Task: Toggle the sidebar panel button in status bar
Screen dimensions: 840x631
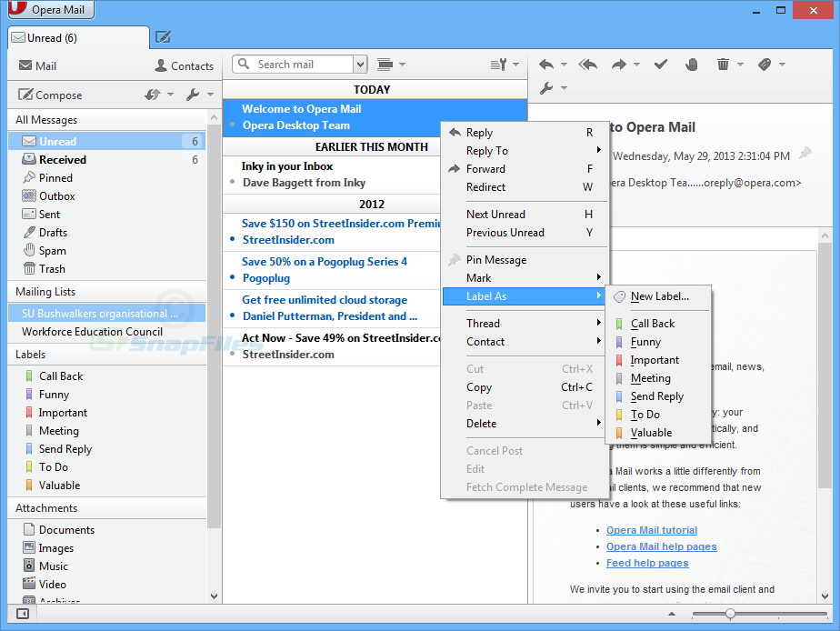Action: [23, 614]
